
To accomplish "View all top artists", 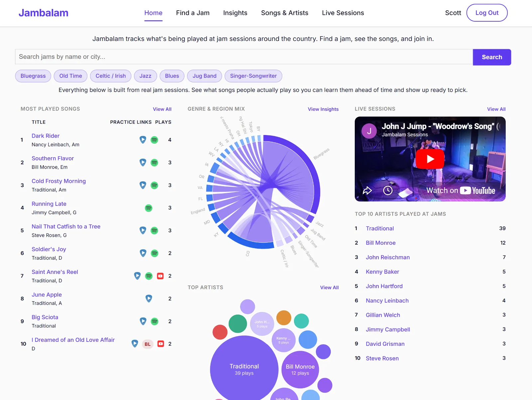I will tap(329, 288).
